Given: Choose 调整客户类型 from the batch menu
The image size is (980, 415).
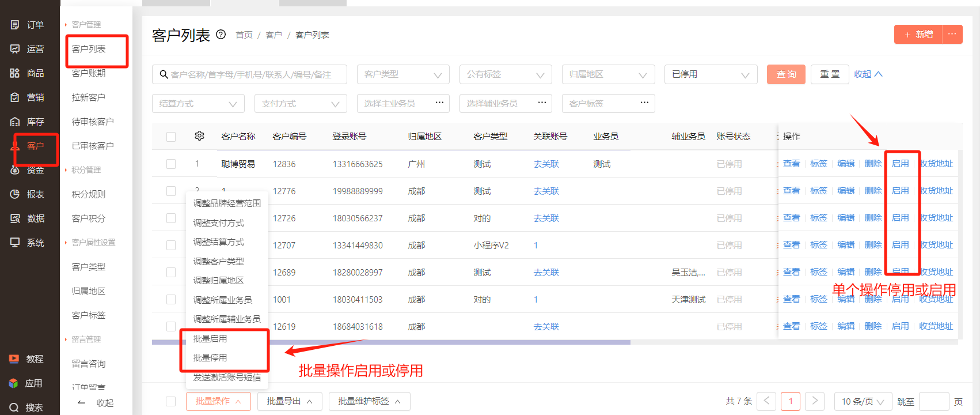Looking at the screenshot, I should pyautogui.click(x=218, y=261).
